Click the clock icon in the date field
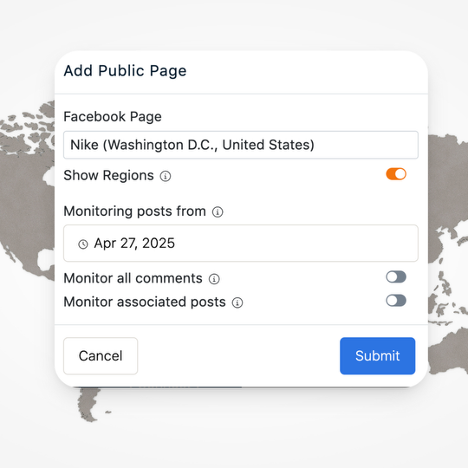The image size is (468, 468). [x=83, y=244]
